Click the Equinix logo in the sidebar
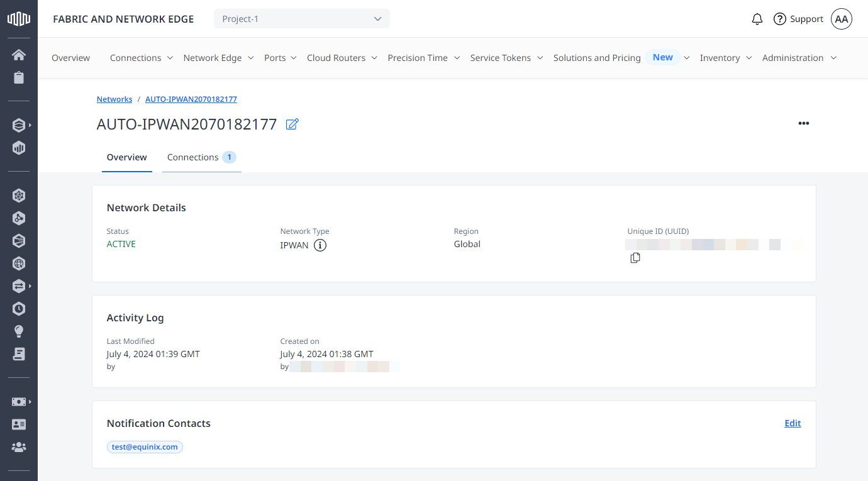The width and height of the screenshot is (868, 481). tap(19, 19)
